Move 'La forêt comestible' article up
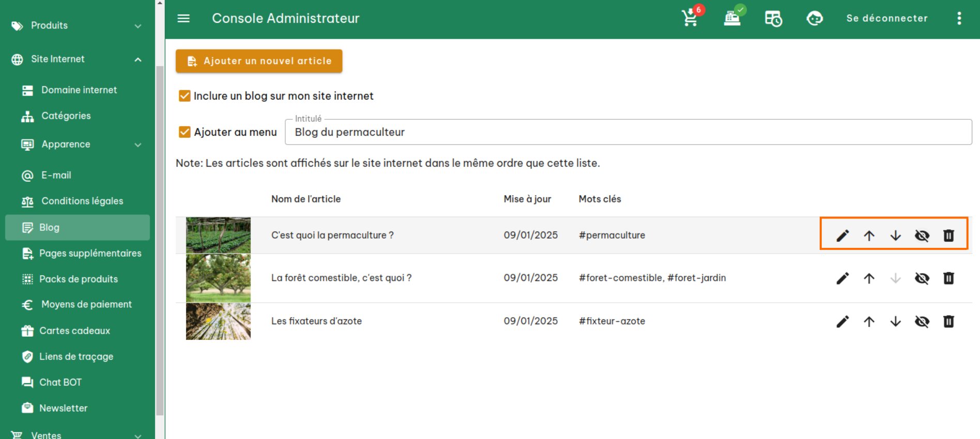This screenshot has width=980, height=439. [x=869, y=278]
